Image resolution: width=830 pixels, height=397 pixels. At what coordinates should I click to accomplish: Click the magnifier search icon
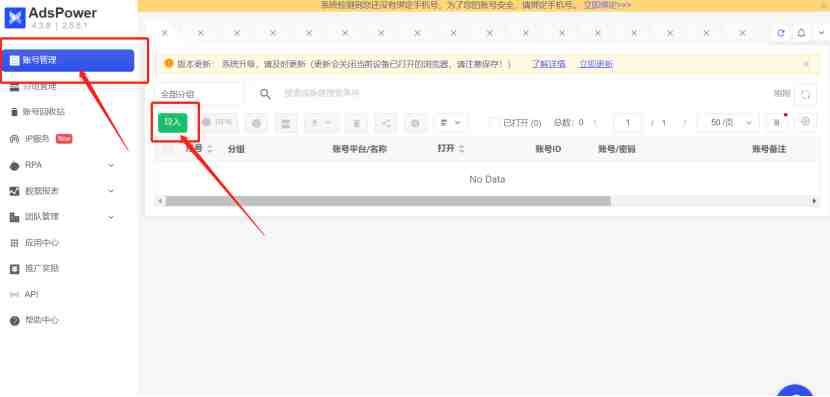click(x=265, y=94)
